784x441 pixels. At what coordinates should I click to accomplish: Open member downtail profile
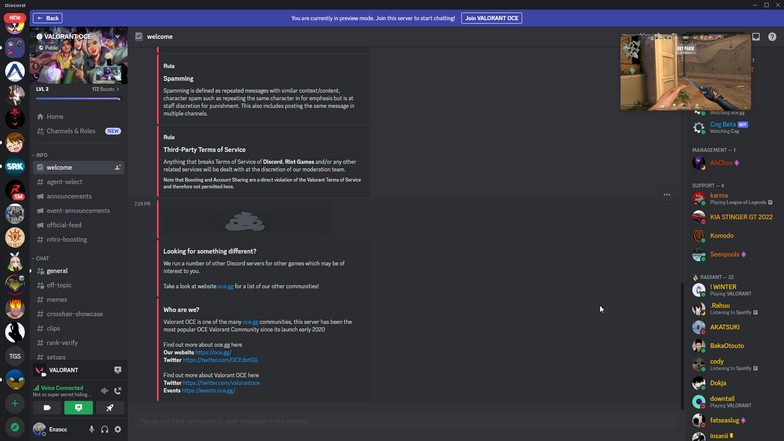point(733,402)
